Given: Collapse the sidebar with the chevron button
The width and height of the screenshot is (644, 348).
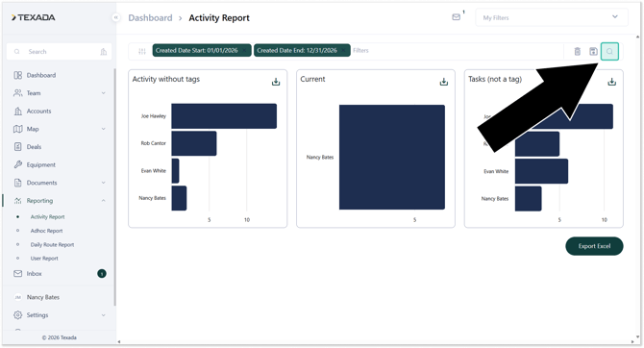Looking at the screenshot, I should tap(115, 17).
